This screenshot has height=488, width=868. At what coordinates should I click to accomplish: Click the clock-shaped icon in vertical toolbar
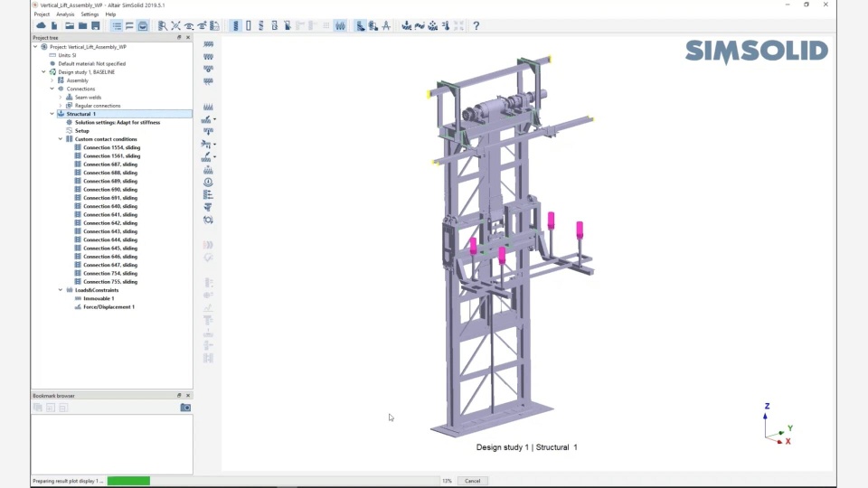[x=208, y=182]
